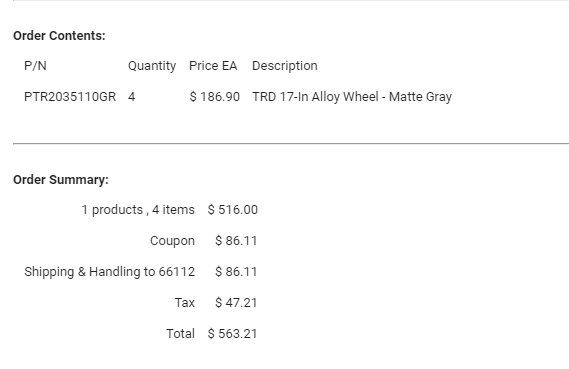Click the Quantity column header
Screen dimensions: 569x369
tap(152, 66)
